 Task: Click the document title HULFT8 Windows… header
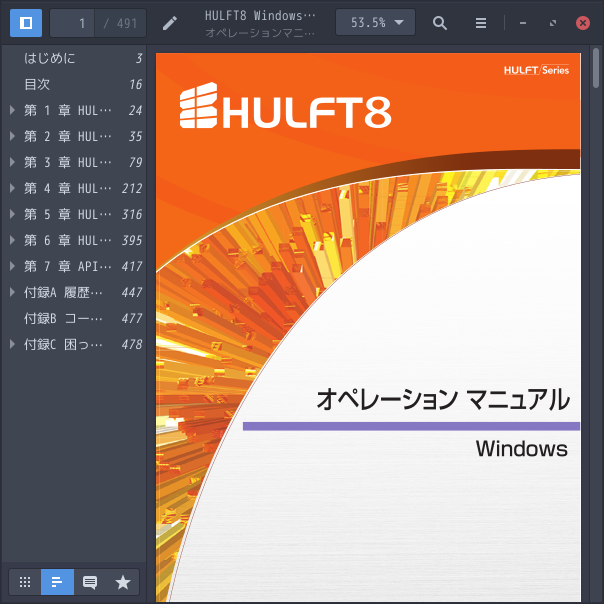coord(260,16)
